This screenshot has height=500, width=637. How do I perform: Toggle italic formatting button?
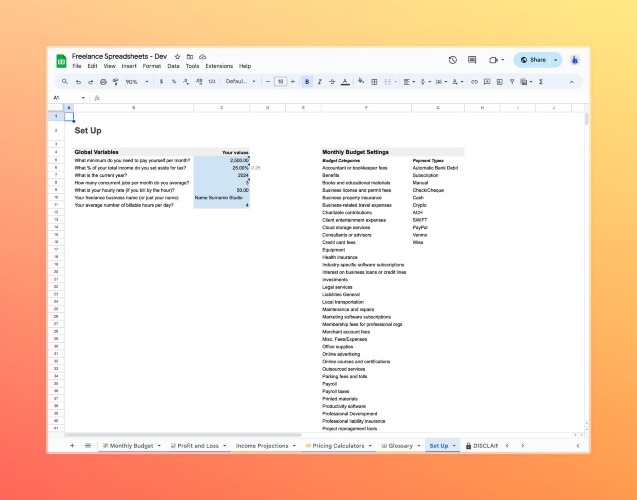(x=320, y=82)
